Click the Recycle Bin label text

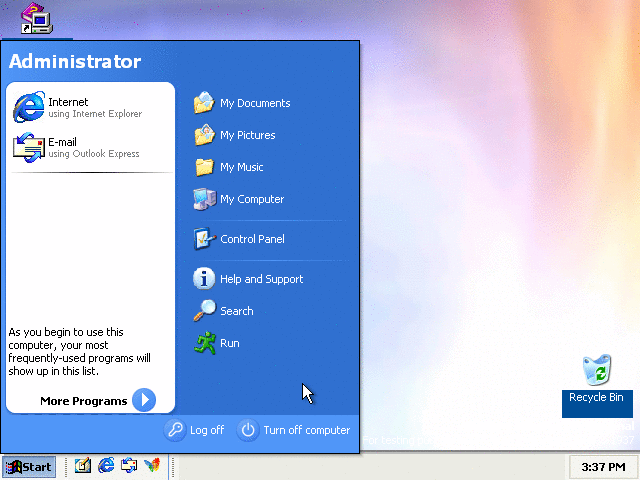pyautogui.click(x=596, y=397)
